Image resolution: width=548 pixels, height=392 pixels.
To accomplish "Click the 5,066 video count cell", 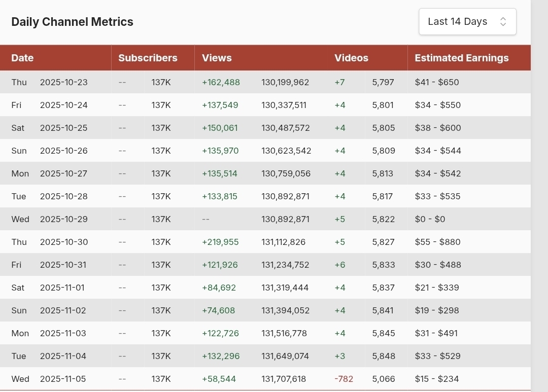I will click(x=383, y=379).
